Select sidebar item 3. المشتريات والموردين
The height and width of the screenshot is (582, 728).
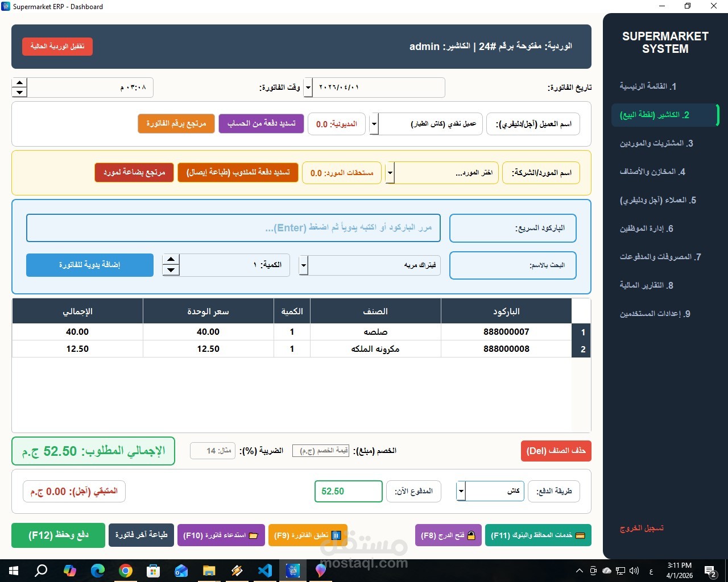[657, 143]
